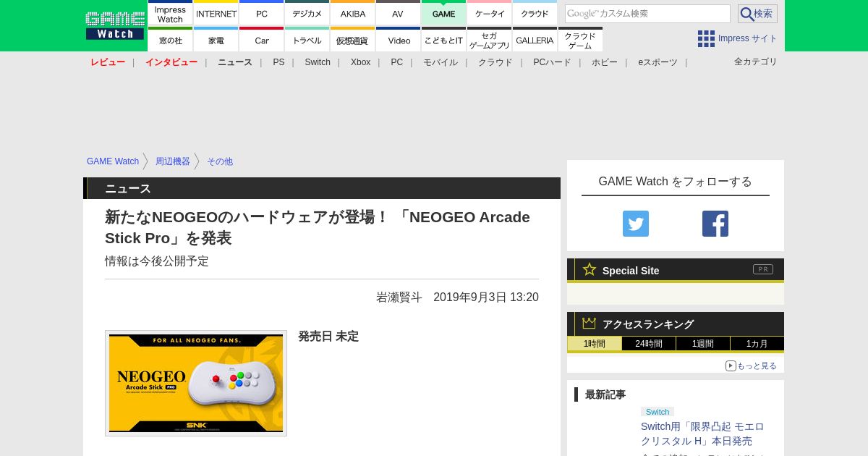
Task: Open the Car Watch tab
Action: click(x=262, y=40)
